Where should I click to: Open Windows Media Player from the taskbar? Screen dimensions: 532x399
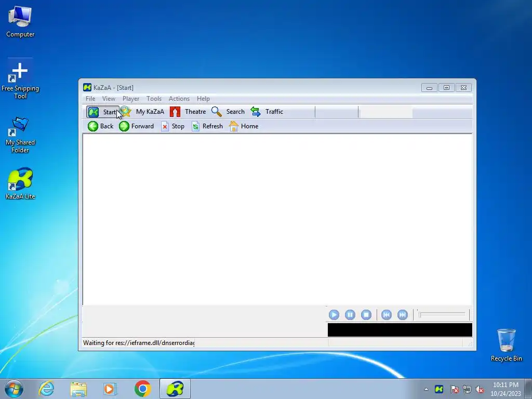[110, 389]
